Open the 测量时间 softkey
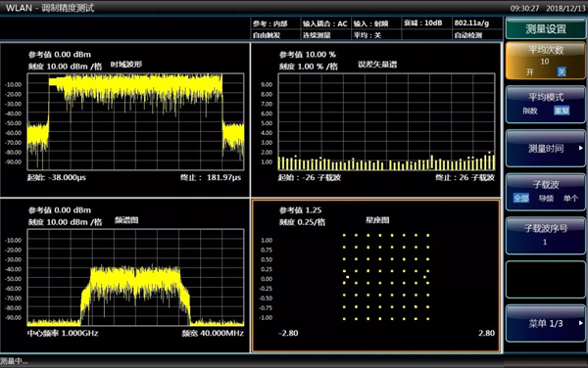Image resolution: width=588 pixels, height=368 pixels. pos(546,148)
